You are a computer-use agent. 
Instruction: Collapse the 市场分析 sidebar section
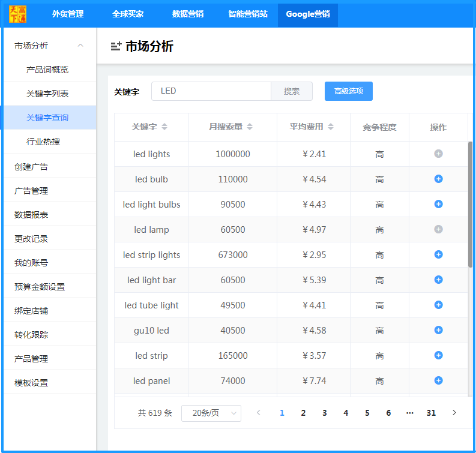(80, 46)
